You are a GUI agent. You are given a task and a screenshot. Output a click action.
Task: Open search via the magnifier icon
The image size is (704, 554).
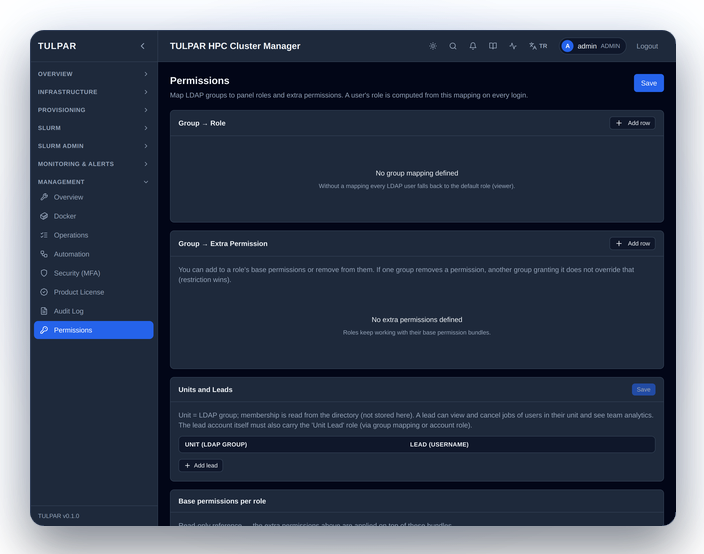(x=453, y=46)
